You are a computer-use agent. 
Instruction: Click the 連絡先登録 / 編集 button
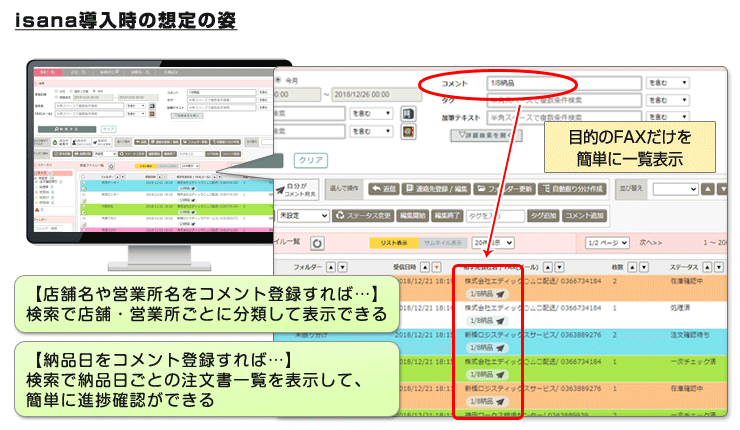coord(437,189)
